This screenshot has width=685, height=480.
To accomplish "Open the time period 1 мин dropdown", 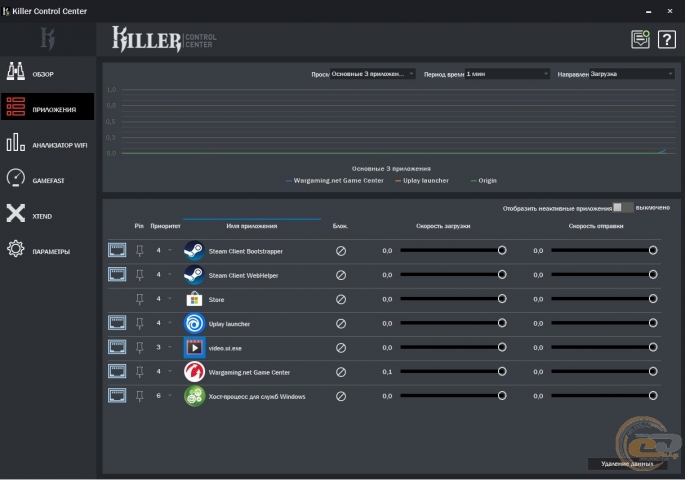I will (507, 74).
